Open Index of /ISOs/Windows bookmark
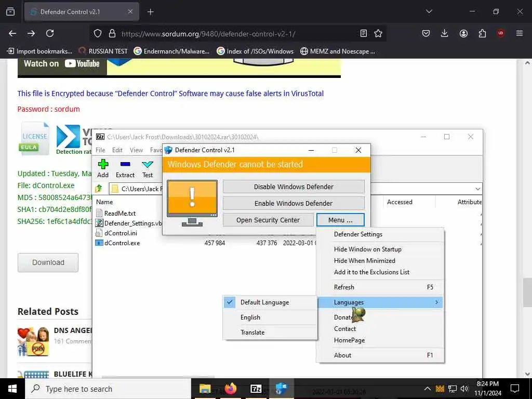This screenshot has height=399, width=532. pyautogui.click(x=255, y=51)
